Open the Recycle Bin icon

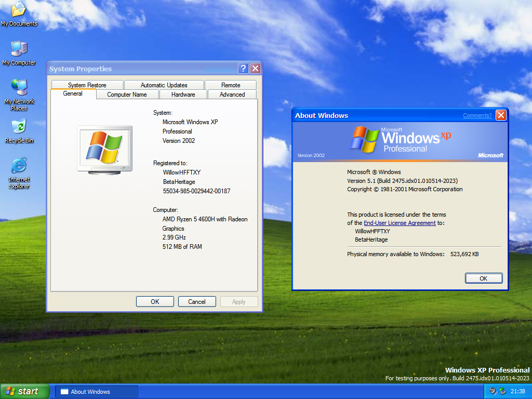pos(19,131)
